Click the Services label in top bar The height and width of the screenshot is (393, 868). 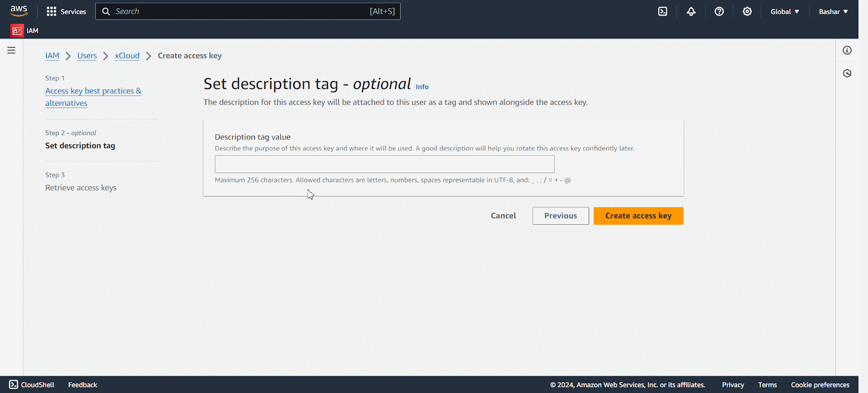click(73, 11)
